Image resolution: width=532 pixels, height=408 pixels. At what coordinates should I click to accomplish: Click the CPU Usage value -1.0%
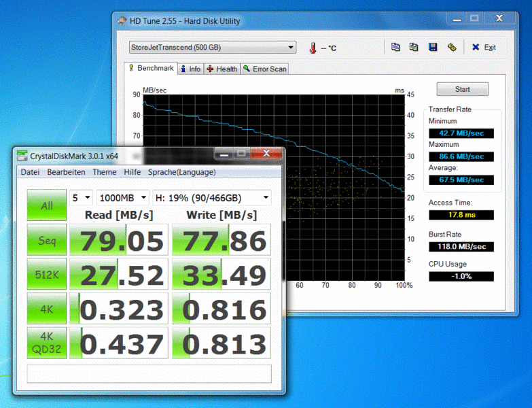tap(461, 276)
